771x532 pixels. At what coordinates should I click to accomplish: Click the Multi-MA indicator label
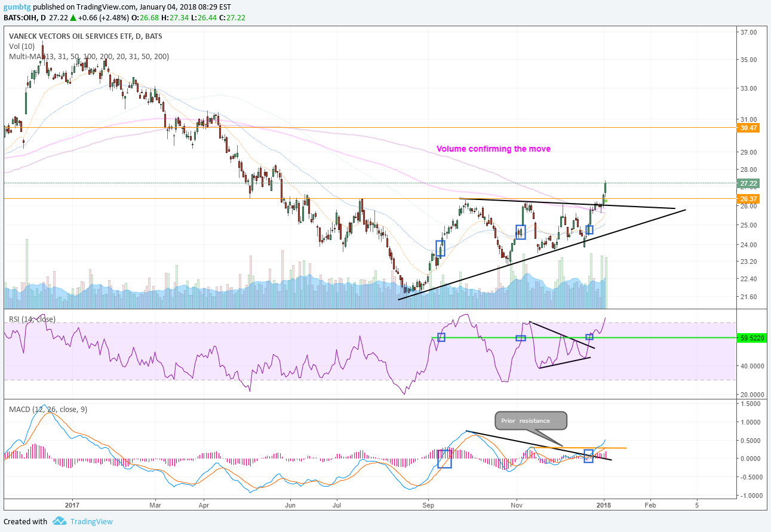[89, 56]
